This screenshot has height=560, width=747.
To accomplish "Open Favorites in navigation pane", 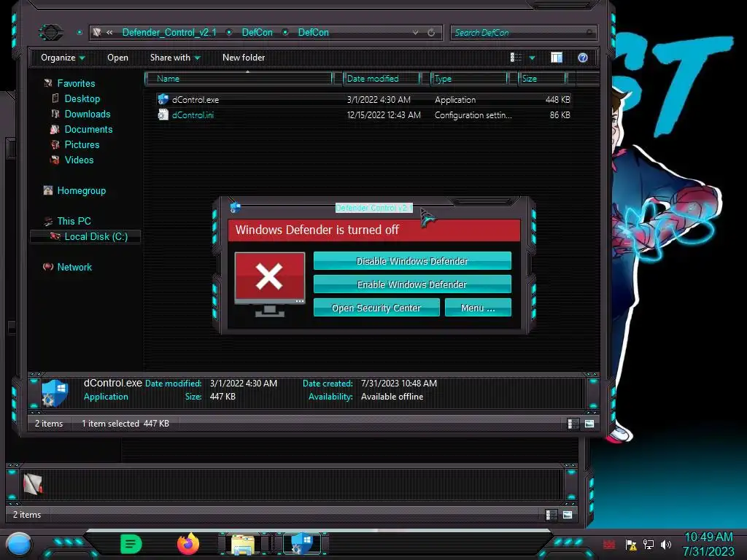I will click(x=76, y=83).
